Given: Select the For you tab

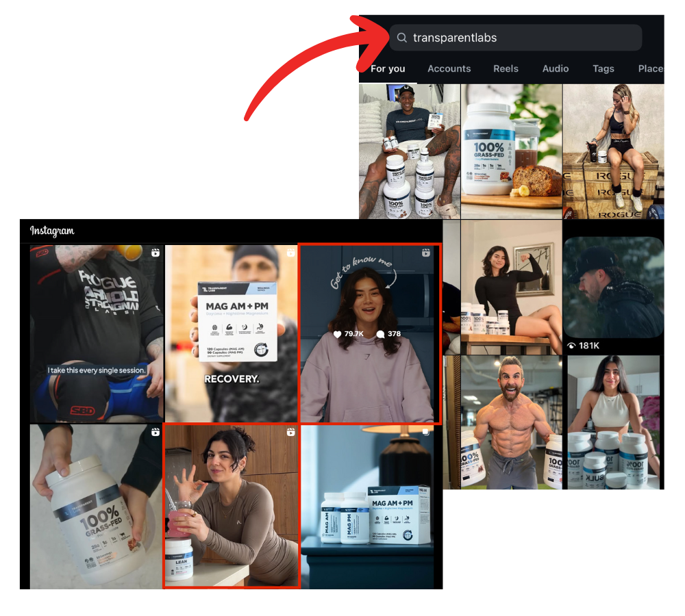Looking at the screenshot, I should coord(388,68).
